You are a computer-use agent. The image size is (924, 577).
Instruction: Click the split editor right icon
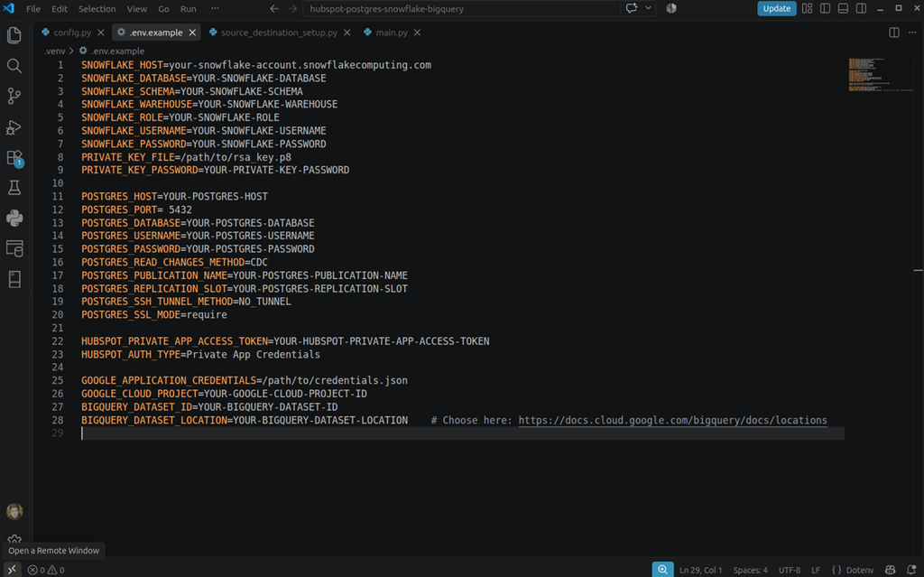[x=894, y=33]
